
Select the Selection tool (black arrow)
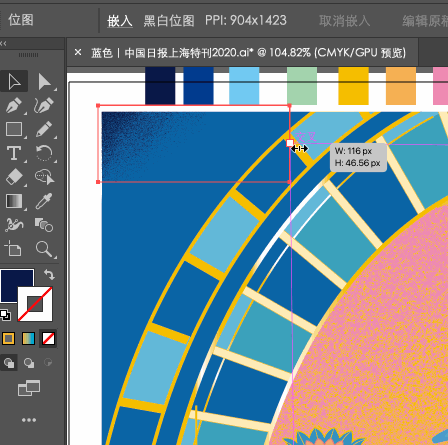(14, 82)
